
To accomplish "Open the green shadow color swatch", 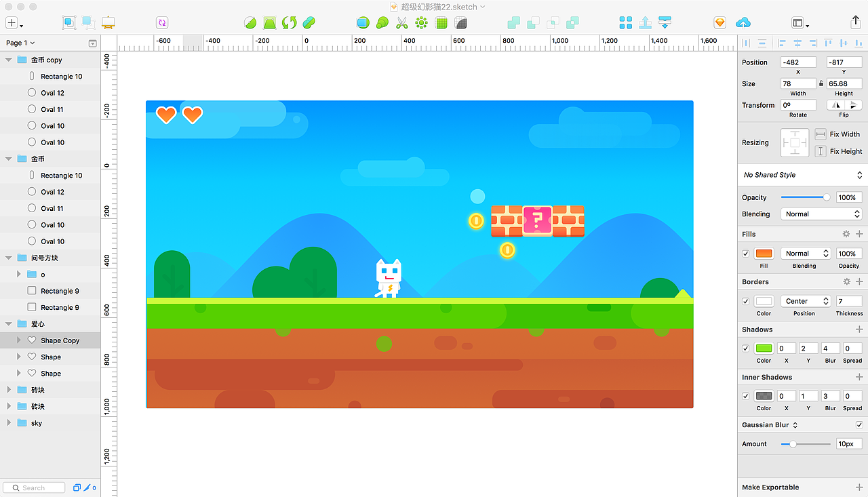I will click(764, 349).
